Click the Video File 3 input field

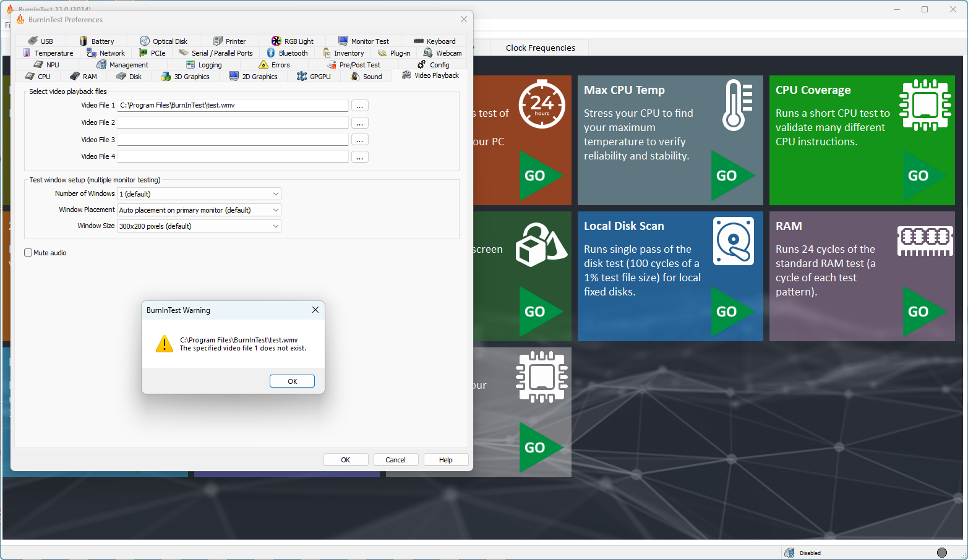[233, 140]
